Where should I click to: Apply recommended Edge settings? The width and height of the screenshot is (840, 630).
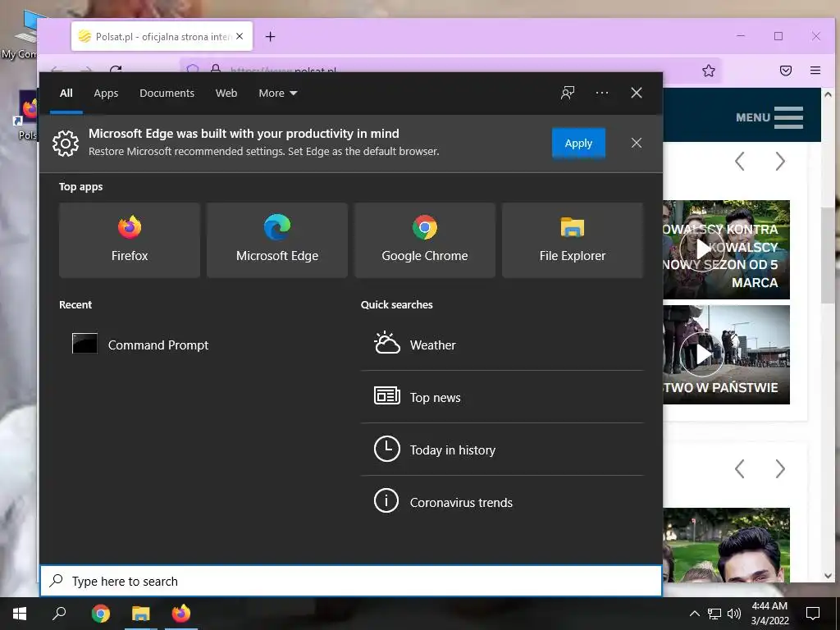(578, 143)
